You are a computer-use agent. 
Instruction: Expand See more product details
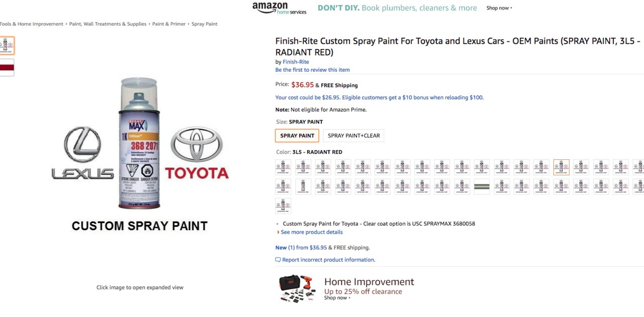312,232
